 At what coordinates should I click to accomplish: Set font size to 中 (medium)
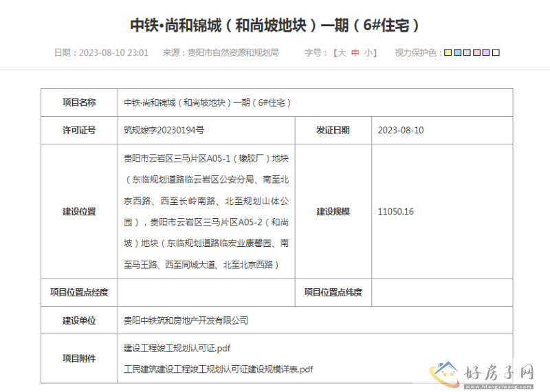point(355,53)
